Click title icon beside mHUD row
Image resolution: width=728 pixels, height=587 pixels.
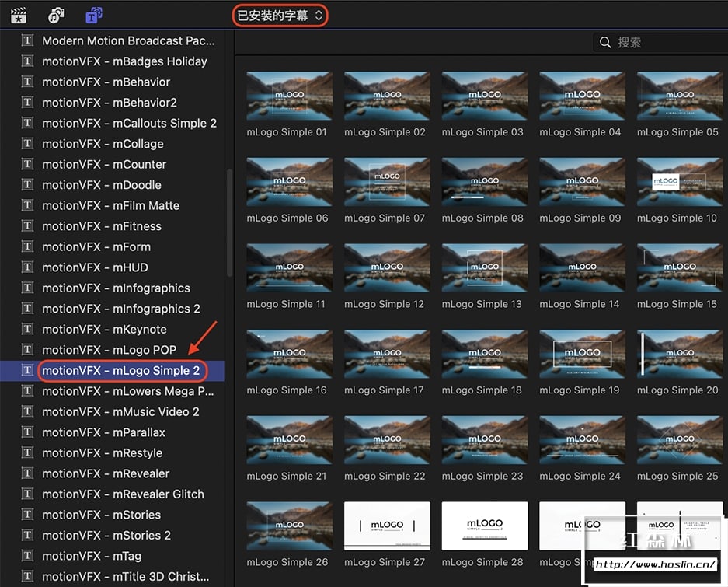click(x=28, y=267)
